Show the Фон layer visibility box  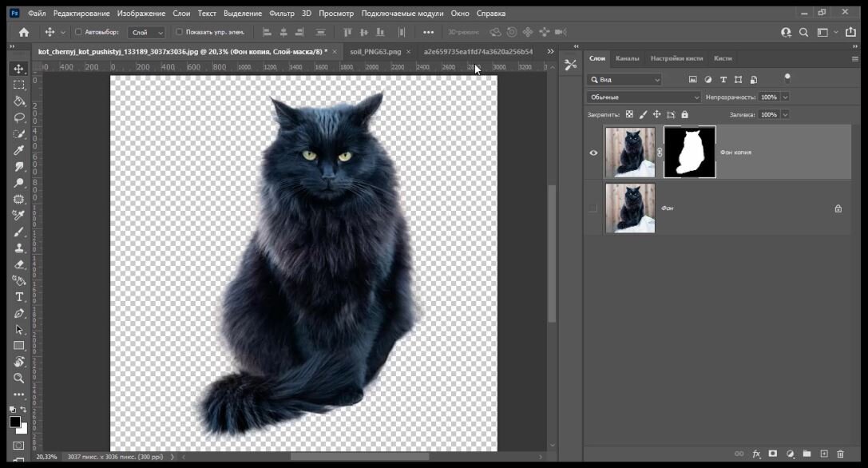pyautogui.click(x=593, y=208)
